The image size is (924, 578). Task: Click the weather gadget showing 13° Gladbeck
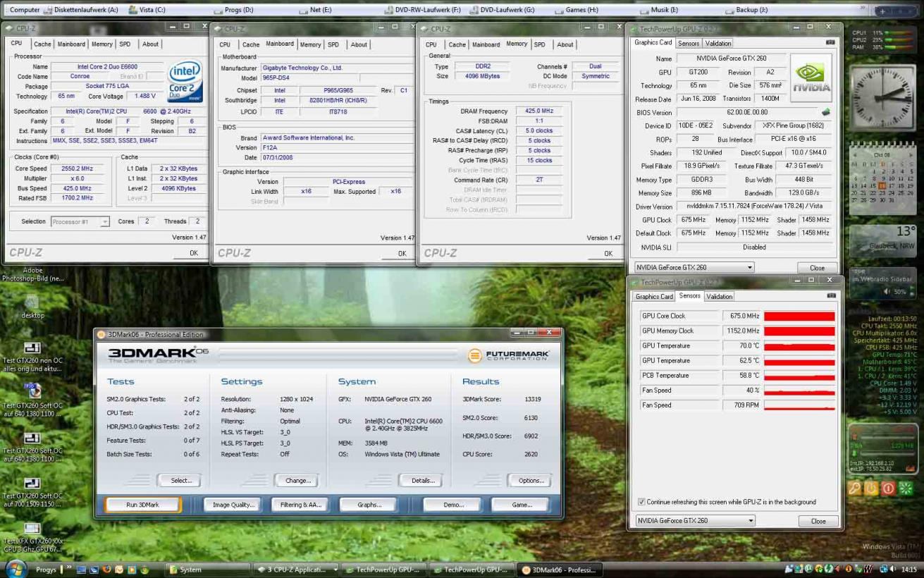(x=884, y=240)
